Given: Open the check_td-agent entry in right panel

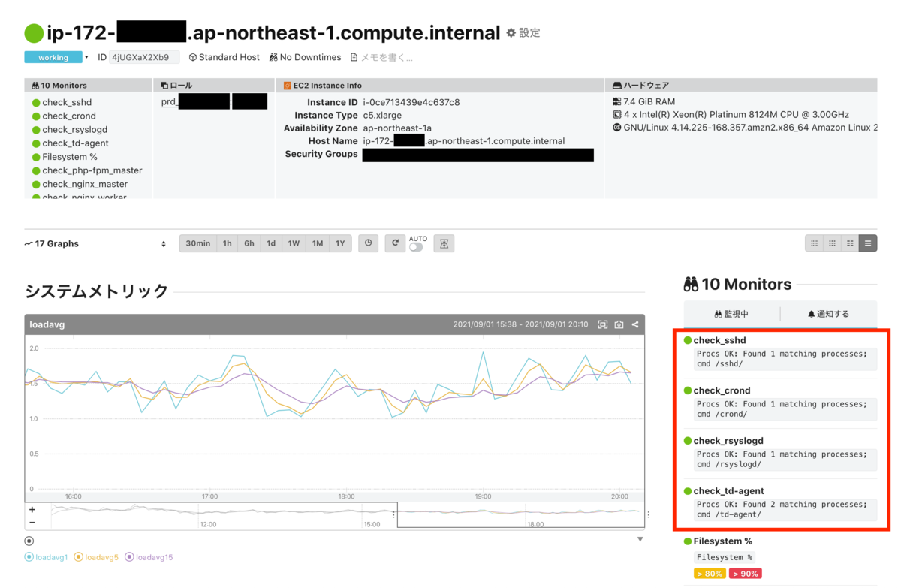Looking at the screenshot, I should click(729, 491).
